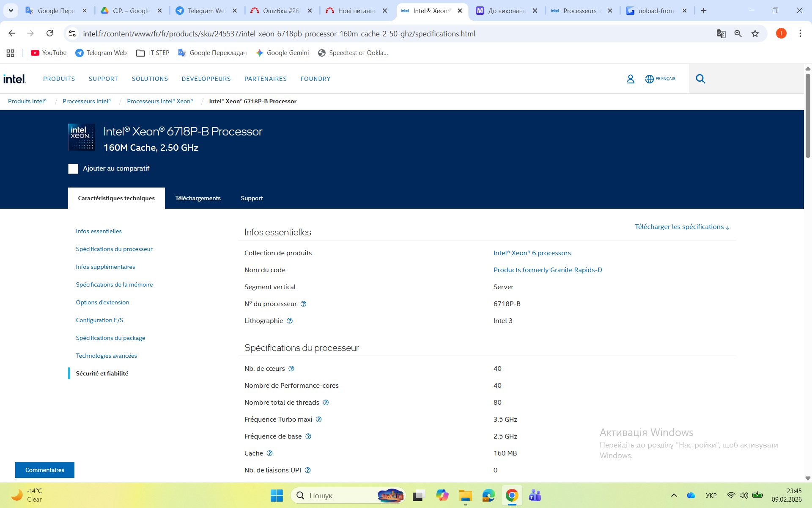This screenshot has width=812, height=508.
Task: Click help icon beside Nb. de cœurs
Action: (x=291, y=369)
